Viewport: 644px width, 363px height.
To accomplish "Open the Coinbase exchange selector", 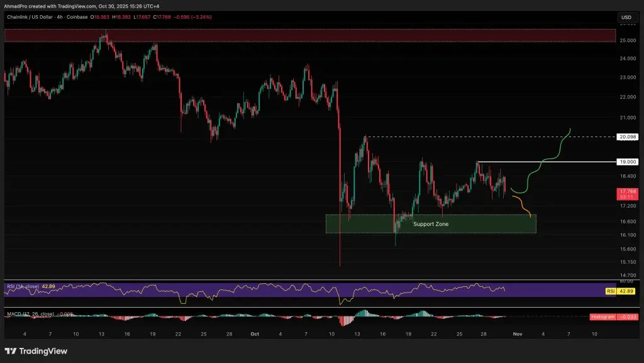I will [77, 17].
